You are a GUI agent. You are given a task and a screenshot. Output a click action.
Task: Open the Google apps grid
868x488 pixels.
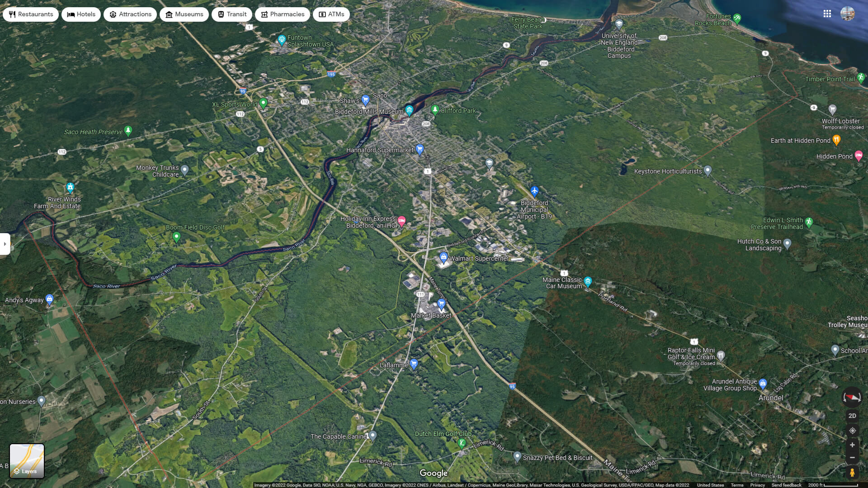pyautogui.click(x=827, y=14)
